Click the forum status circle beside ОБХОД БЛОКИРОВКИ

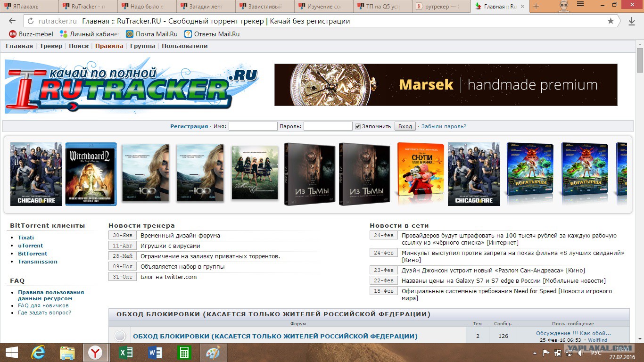(x=120, y=336)
